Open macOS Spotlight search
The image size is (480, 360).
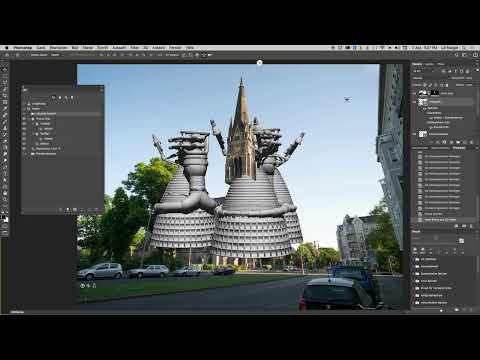(x=463, y=48)
